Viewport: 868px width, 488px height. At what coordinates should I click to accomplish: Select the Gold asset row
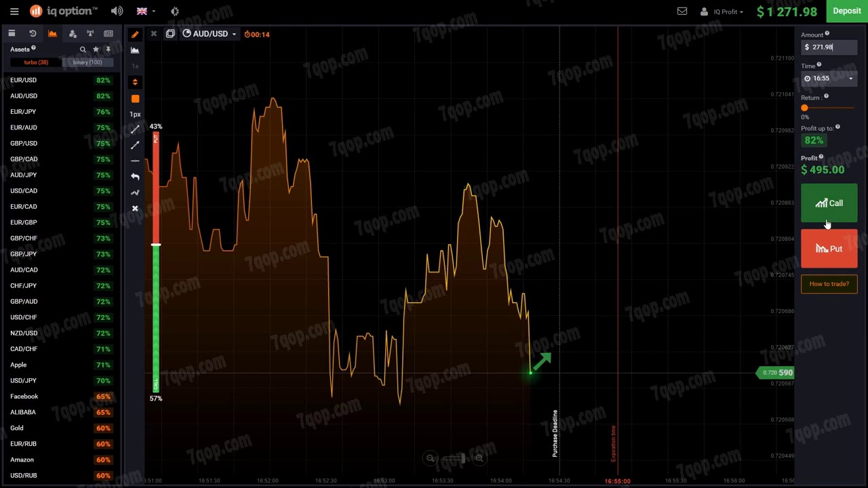(x=61, y=428)
